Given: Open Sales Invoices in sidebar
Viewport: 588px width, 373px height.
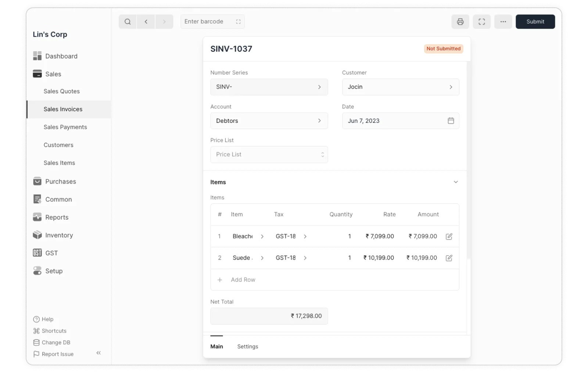Looking at the screenshot, I should pos(69,109).
